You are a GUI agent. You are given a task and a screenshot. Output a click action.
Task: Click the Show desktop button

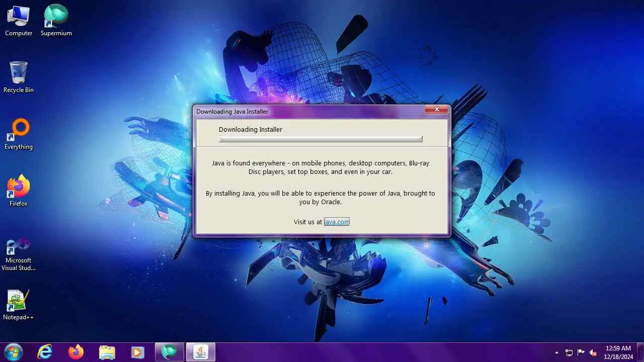point(640,352)
